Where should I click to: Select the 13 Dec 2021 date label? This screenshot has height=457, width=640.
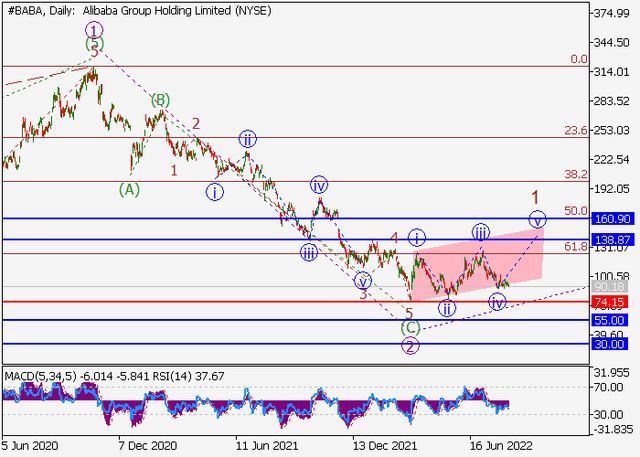click(384, 446)
